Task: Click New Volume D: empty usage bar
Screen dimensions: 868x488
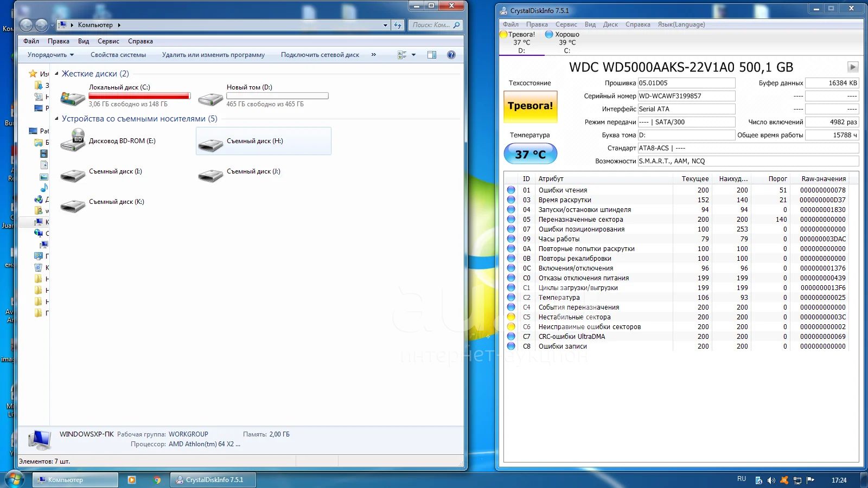Action: click(x=277, y=96)
